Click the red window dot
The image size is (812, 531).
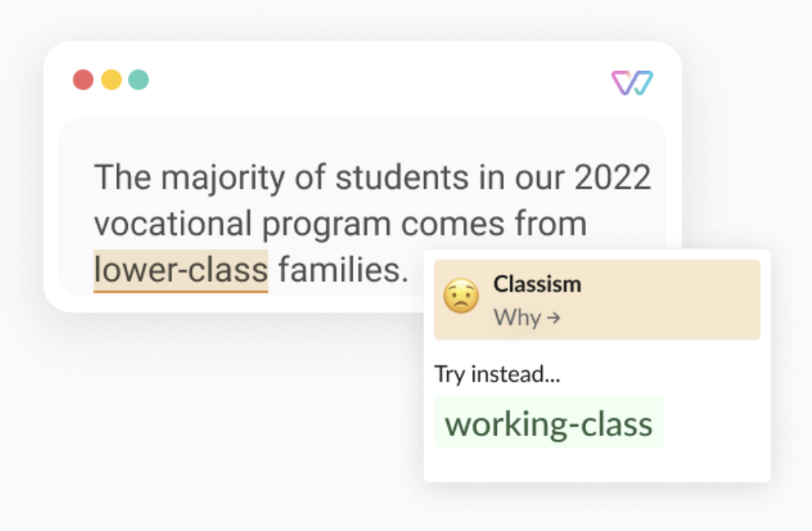83,80
